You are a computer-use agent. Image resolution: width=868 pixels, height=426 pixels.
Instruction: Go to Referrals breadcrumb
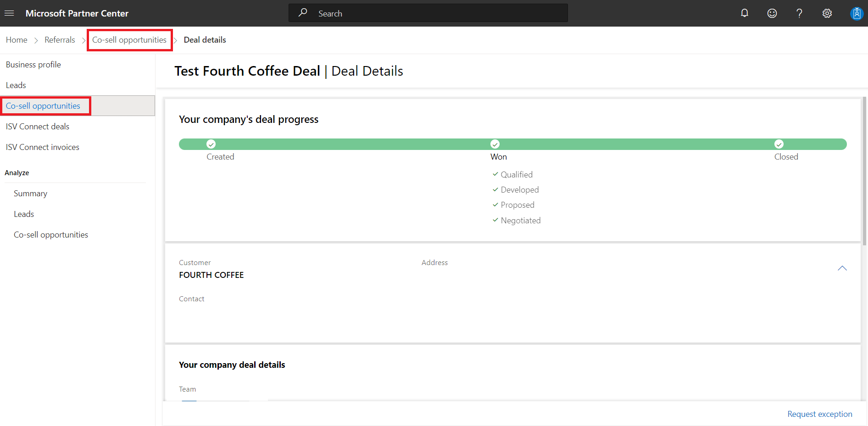pyautogui.click(x=60, y=40)
